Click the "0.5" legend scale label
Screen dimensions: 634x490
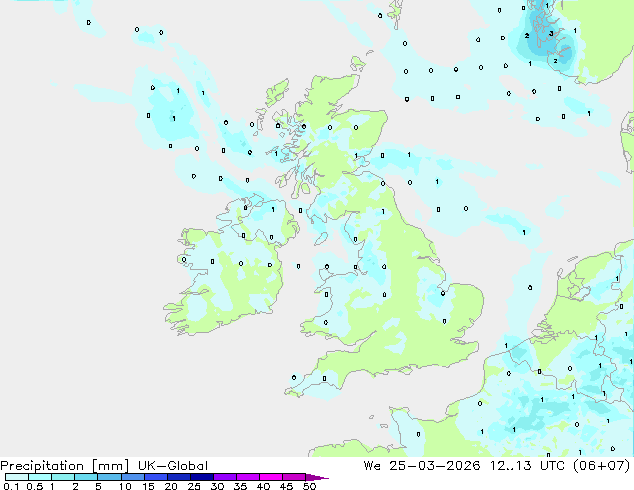35,486
